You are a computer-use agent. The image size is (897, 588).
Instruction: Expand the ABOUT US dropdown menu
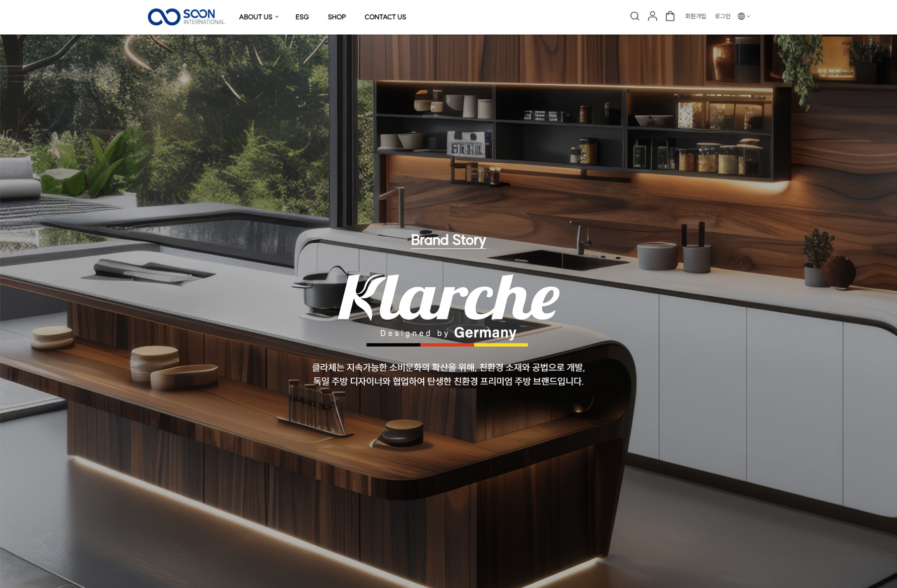click(x=258, y=17)
